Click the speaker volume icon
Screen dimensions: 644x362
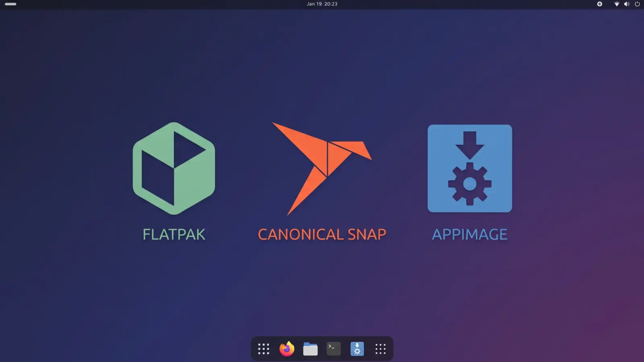pyautogui.click(x=627, y=4)
